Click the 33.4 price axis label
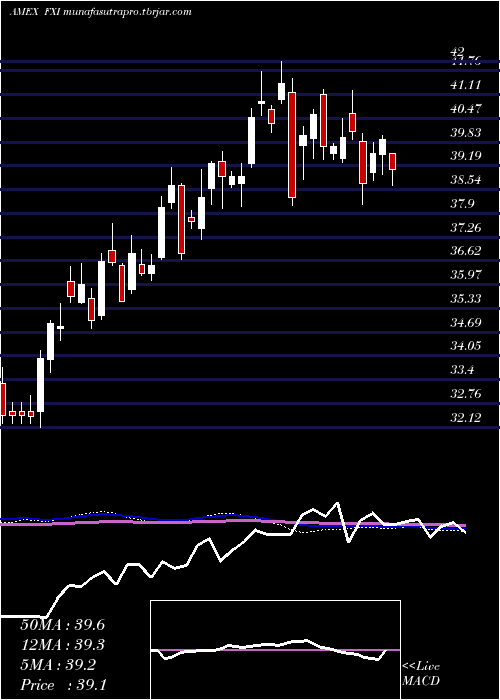Image resolution: width=500 pixels, height=700 pixels. pyautogui.click(x=462, y=371)
